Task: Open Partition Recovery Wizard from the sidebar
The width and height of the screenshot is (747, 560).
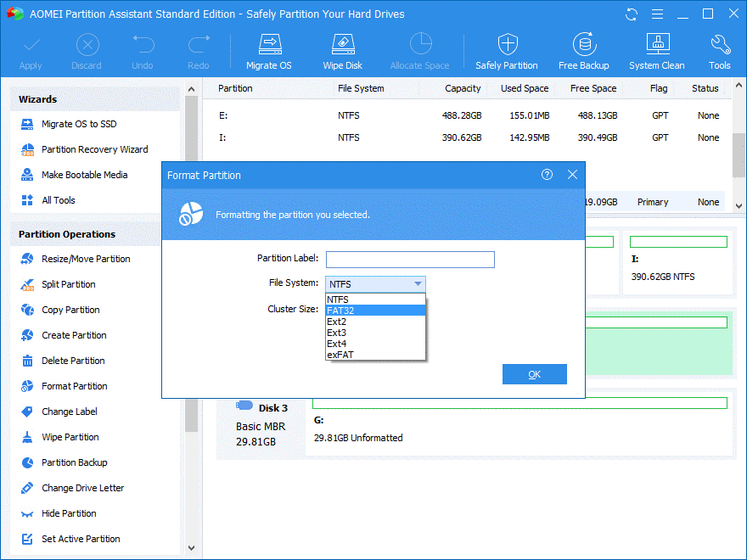Action: [94, 149]
